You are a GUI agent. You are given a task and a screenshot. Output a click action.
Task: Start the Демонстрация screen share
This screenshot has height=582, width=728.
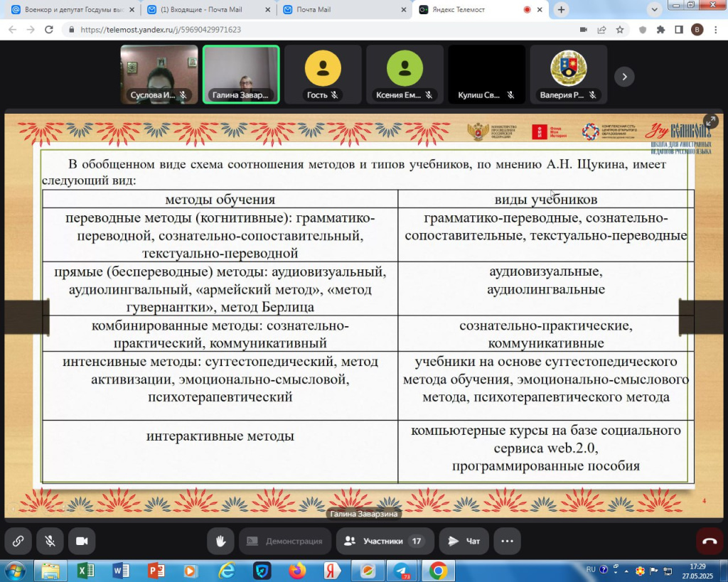tap(284, 541)
